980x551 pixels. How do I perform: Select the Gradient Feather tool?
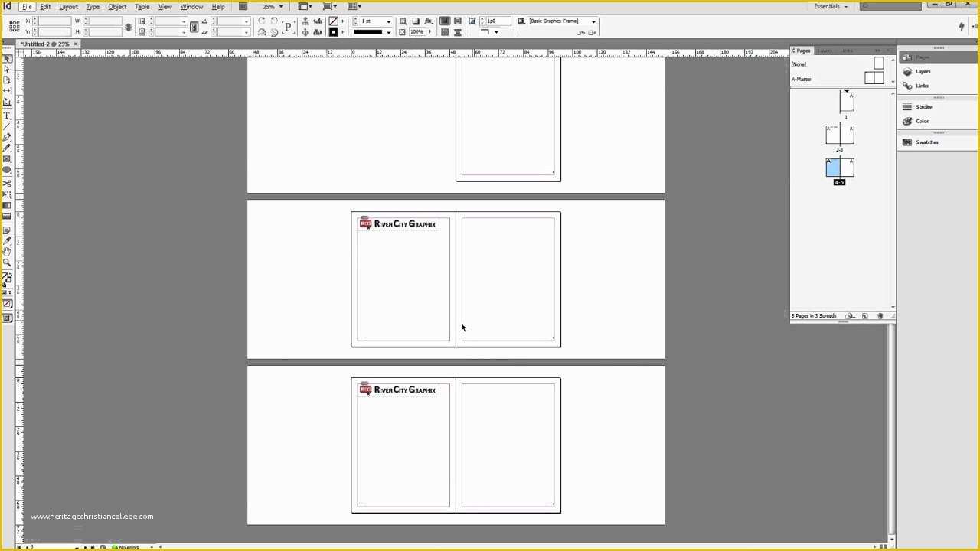7,216
